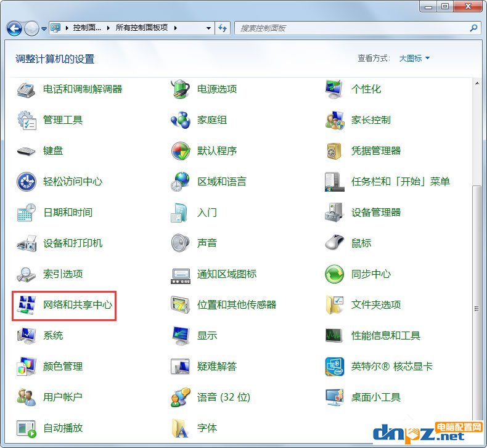This screenshot has height=448, width=487.
Task: Open the 轻松访问中心 icon
Action: 26,182
